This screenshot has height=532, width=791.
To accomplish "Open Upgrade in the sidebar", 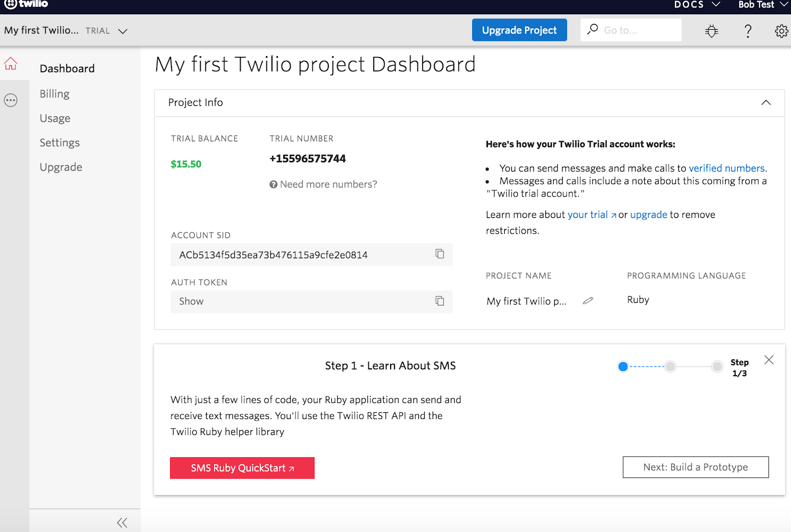I will 61,168.
